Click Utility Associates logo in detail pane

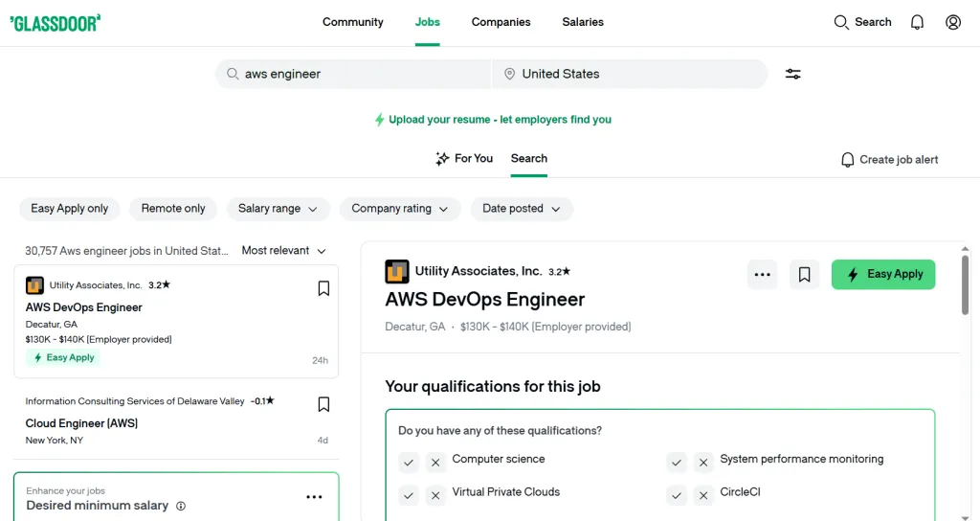397,271
